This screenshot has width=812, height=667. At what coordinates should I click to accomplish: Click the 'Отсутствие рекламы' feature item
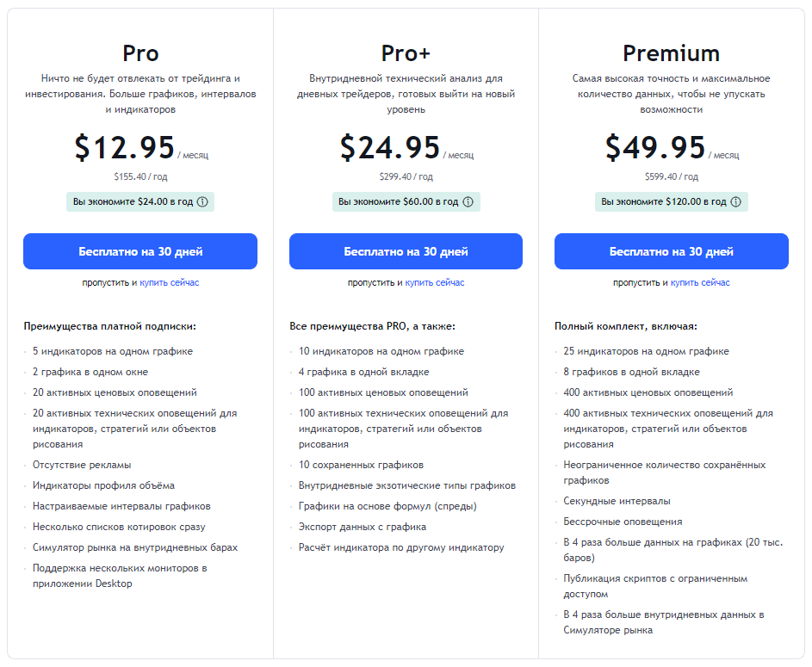click(x=82, y=465)
